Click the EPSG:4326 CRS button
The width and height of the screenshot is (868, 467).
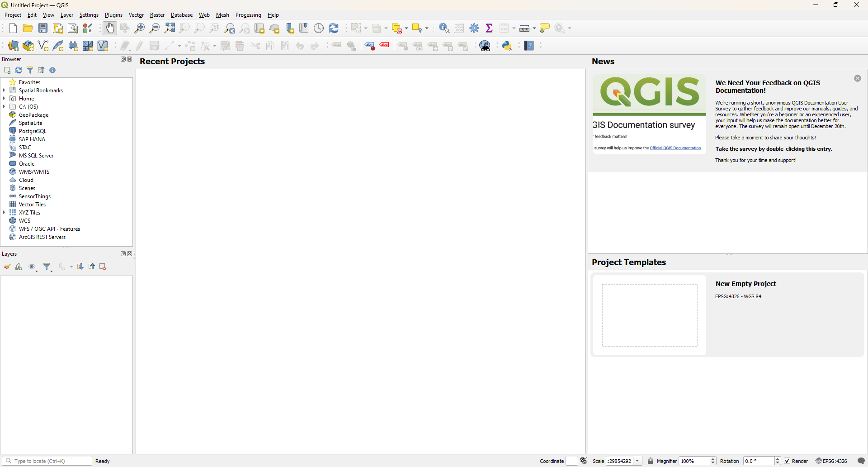point(832,461)
